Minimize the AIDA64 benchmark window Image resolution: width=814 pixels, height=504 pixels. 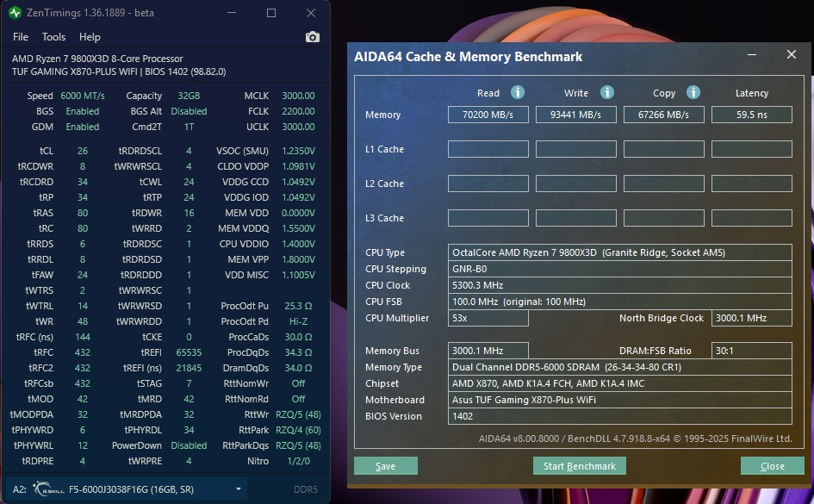point(752,54)
